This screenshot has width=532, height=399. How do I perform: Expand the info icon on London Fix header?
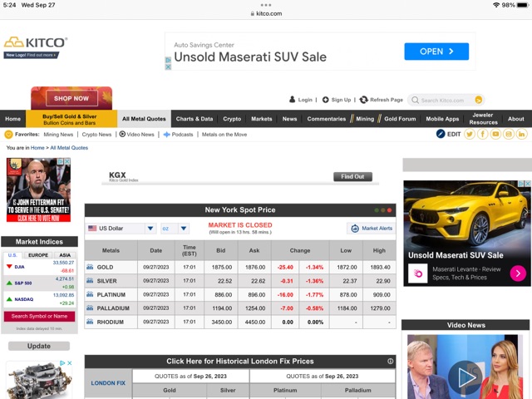pyautogui.click(x=390, y=362)
